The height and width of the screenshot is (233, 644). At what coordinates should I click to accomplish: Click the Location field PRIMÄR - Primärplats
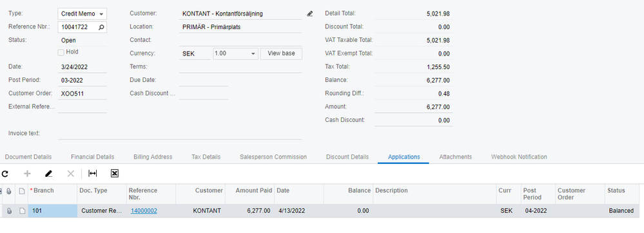pyautogui.click(x=240, y=27)
